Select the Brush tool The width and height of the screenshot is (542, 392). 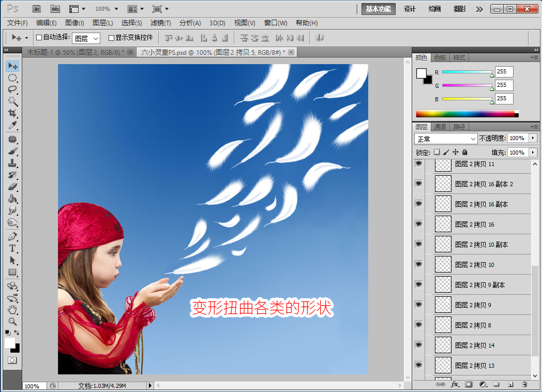coord(12,151)
